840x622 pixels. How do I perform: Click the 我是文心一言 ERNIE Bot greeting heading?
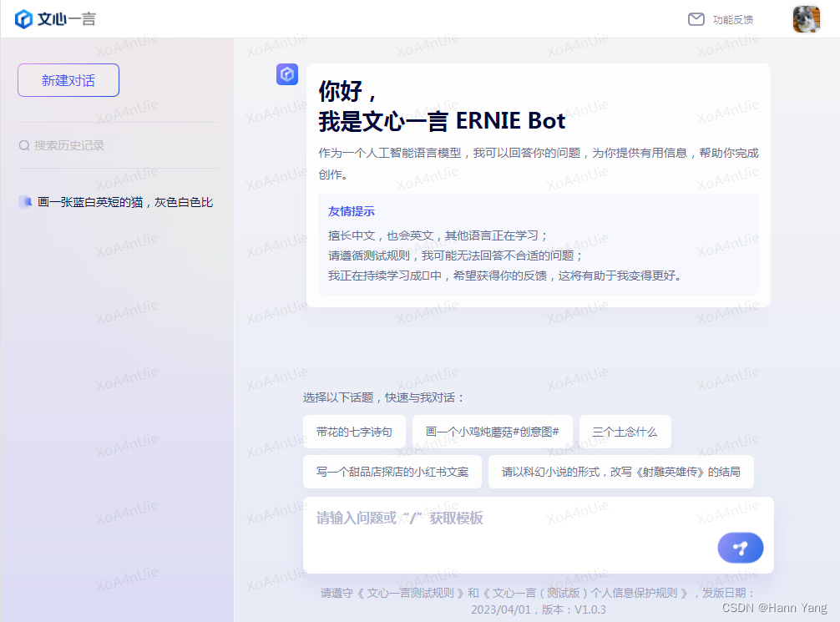442,121
